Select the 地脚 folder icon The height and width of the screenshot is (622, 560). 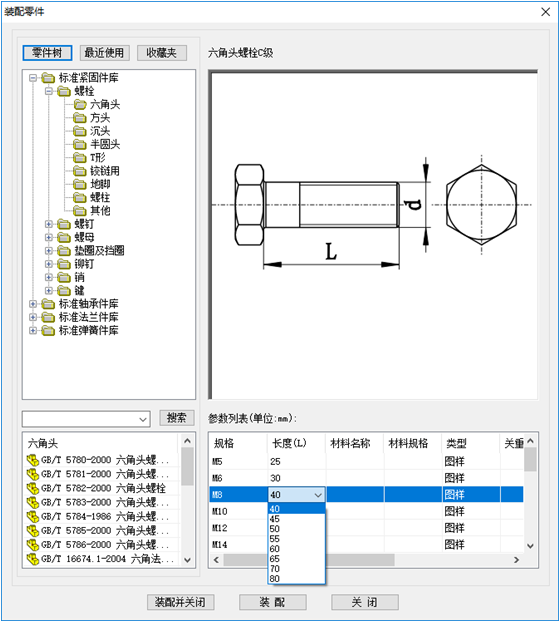[80, 184]
